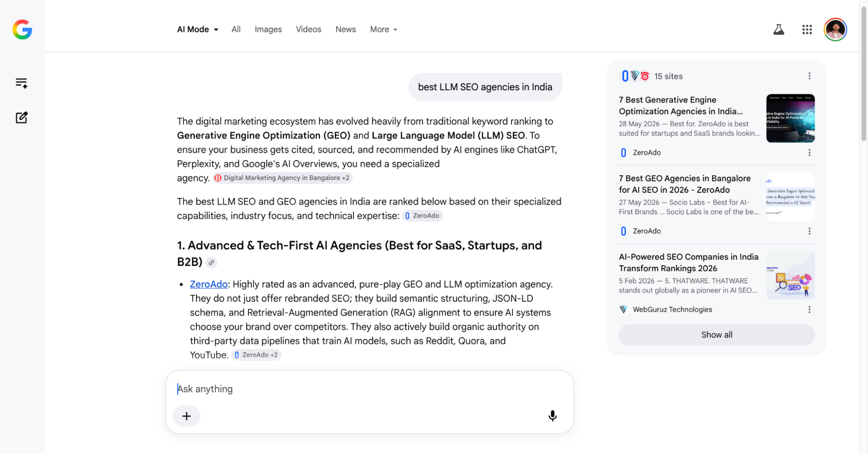Viewport: 868px width, 454px height.
Task: Start a new chat with compose icon
Action: click(22, 118)
